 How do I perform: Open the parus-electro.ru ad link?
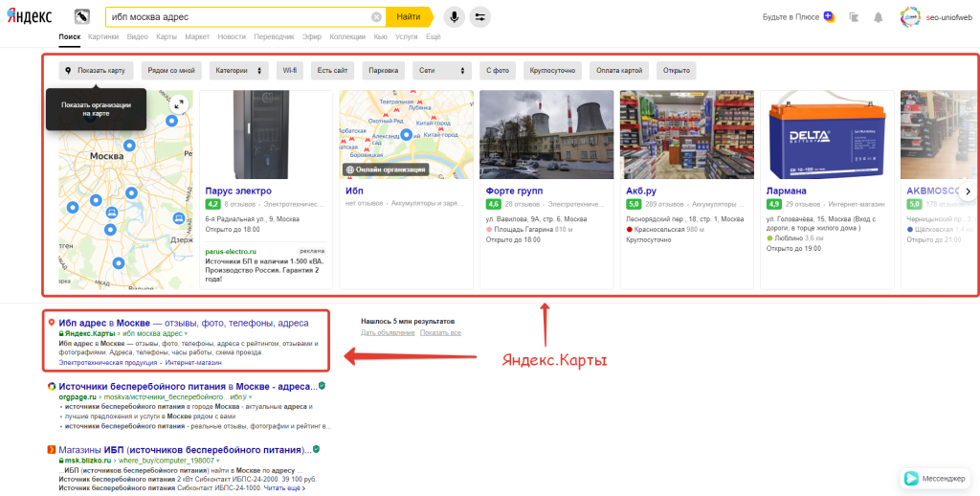231,251
